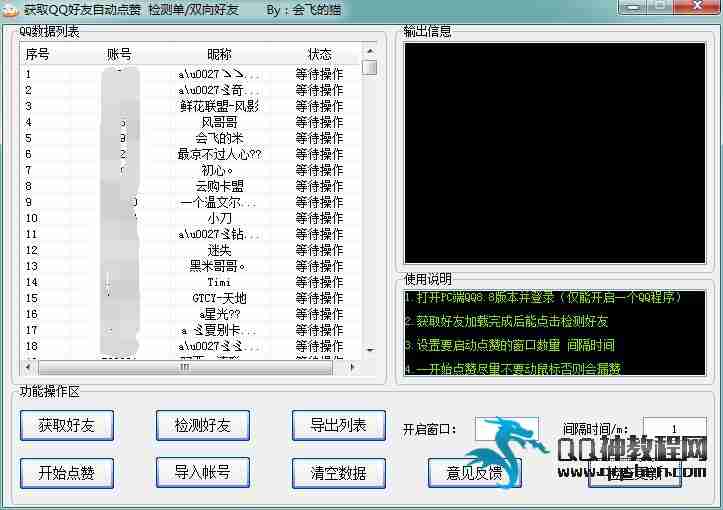Click the horizontal scrollbar's left arrow
Viewport: 723px width, 510px height.
click(29, 367)
